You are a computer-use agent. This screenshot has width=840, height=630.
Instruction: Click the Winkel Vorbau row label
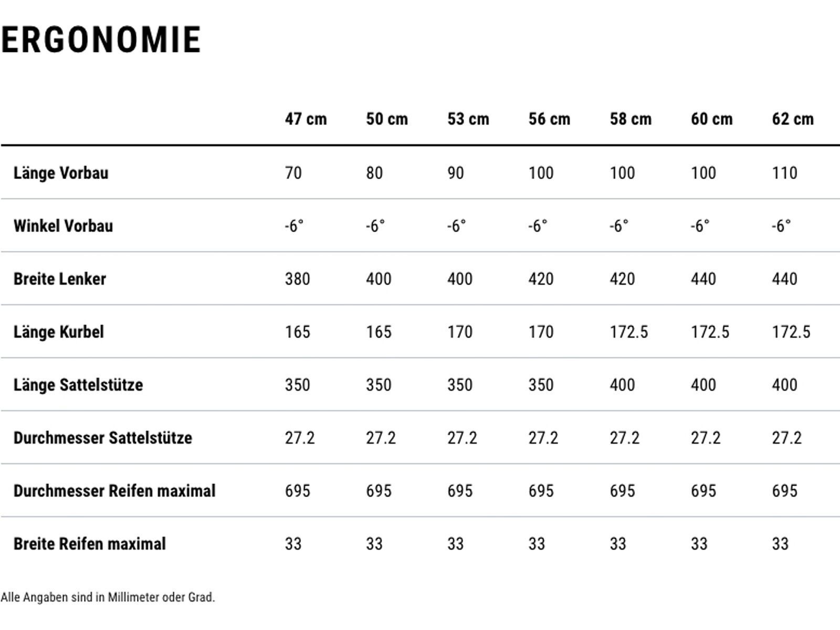[63, 226]
